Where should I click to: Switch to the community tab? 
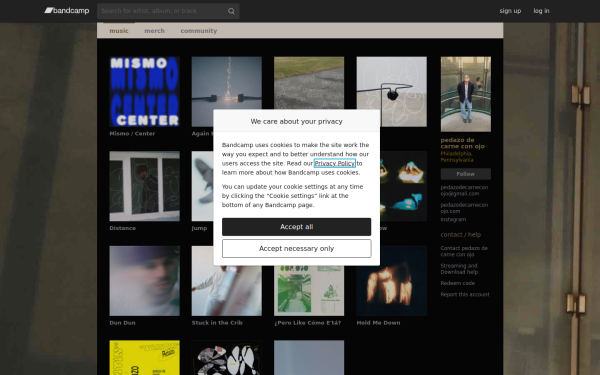pos(199,31)
